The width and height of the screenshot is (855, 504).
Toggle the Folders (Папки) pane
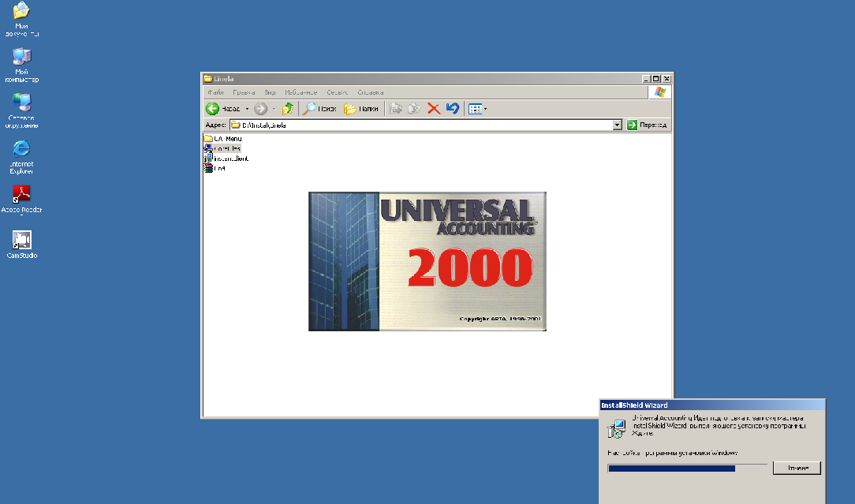[361, 109]
